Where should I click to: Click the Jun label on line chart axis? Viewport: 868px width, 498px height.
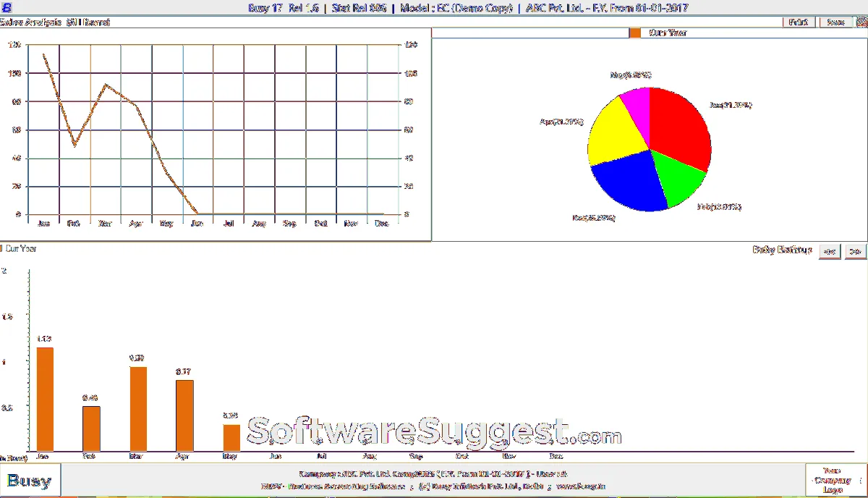tap(197, 224)
